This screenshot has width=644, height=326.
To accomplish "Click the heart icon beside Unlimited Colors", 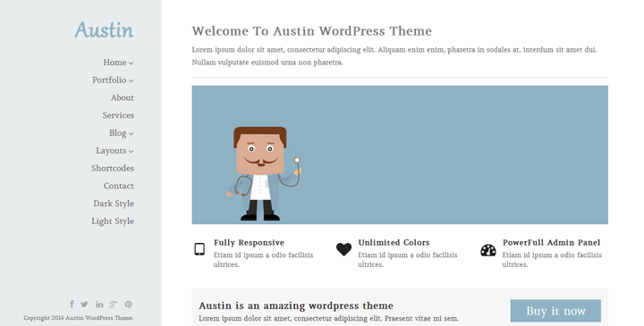I will pyautogui.click(x=343, y=249).
